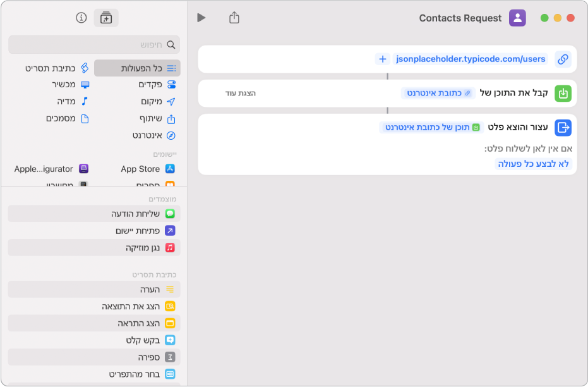Edit the jsonplaceholder.typicode.com/users URL field
This screenshot has height=387, width=588.
pos(471,59)
